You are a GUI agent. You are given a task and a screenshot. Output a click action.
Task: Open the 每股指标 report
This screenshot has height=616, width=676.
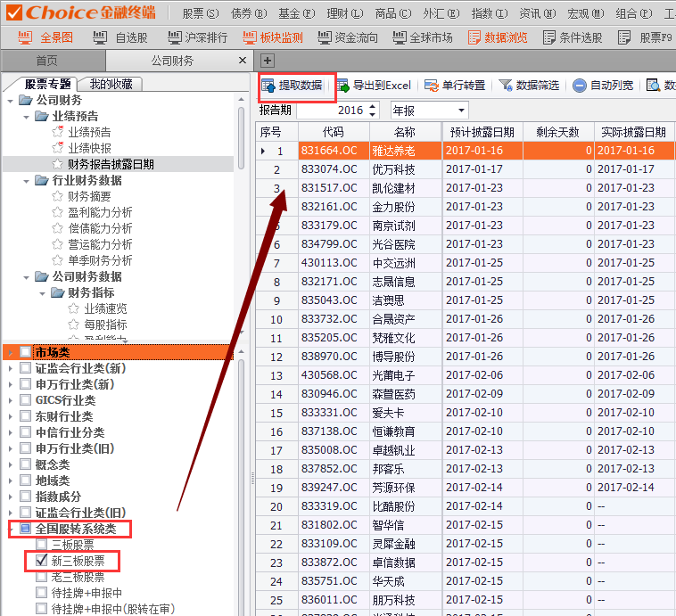point(105,324)
